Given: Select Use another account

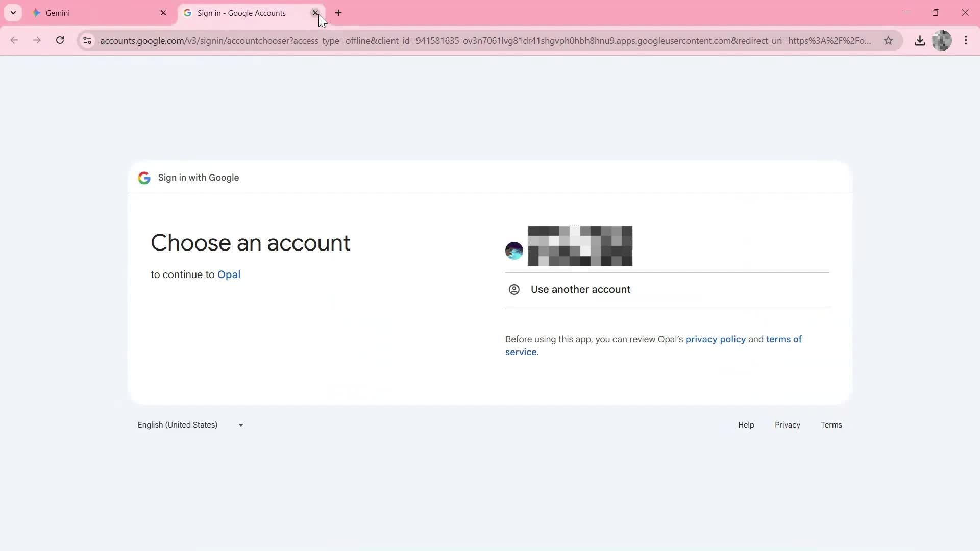Looking at the screenshot, I should coord(580,289).
